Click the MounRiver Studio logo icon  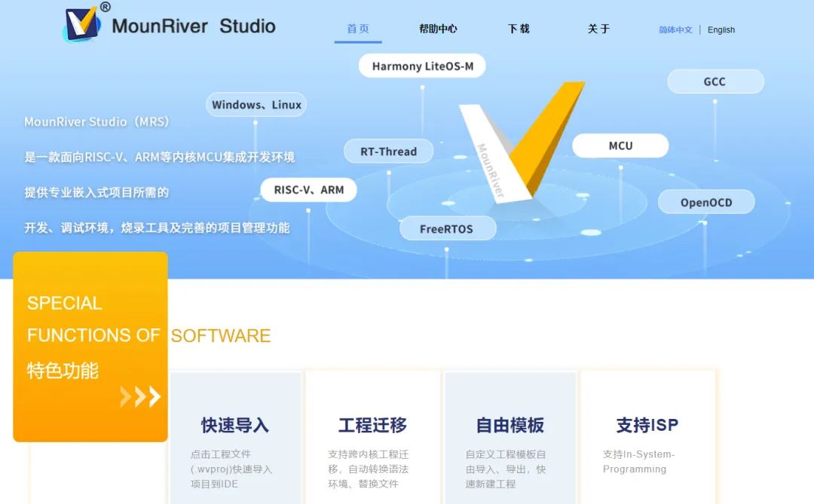pyautogui.click(x=82, y=24)
